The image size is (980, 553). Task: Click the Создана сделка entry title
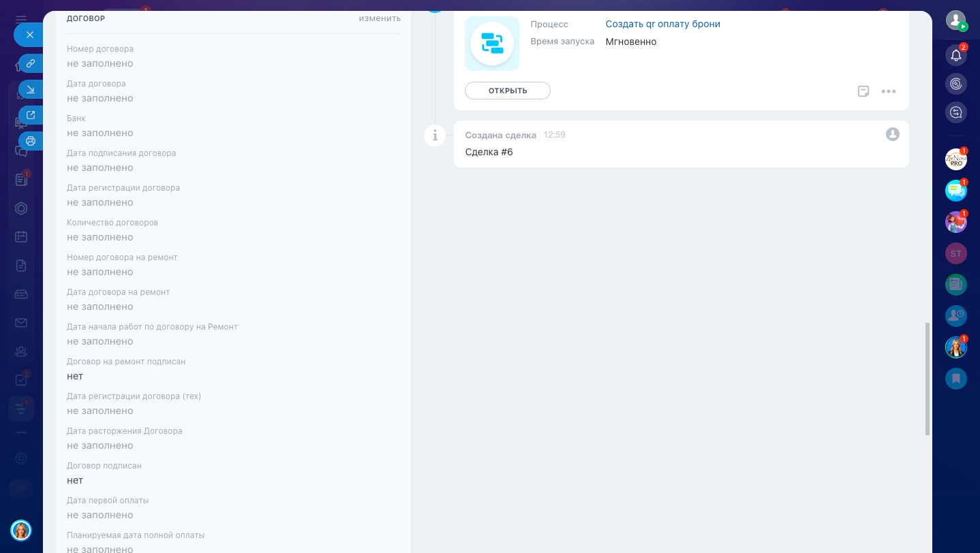[501, 135]
